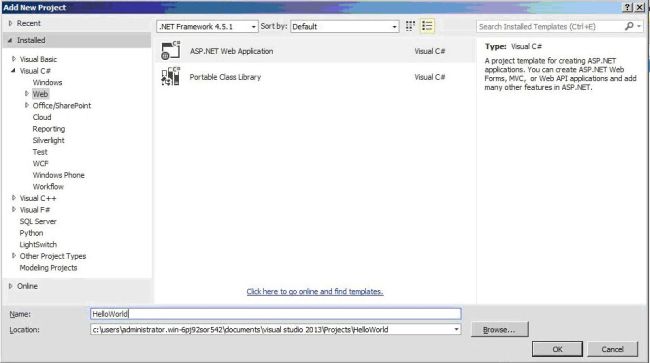Choose the ASP.NET Web Application template
The width and height of the screenshot is (650, 363).
pos(315,51)
